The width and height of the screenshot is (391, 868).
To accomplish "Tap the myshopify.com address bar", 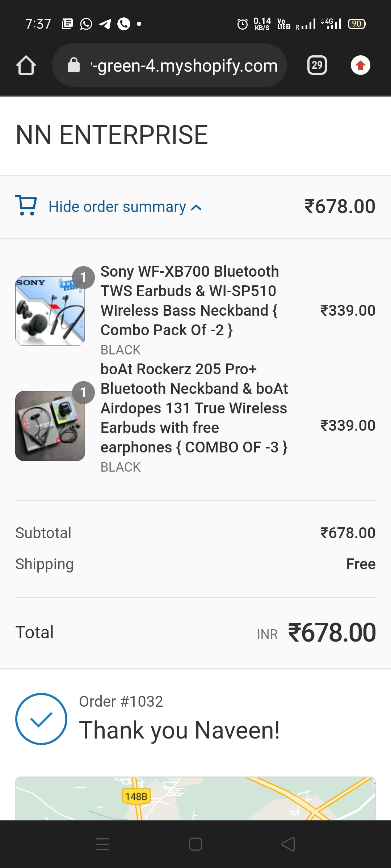I will pyautogui.click(x=185, y=65).
